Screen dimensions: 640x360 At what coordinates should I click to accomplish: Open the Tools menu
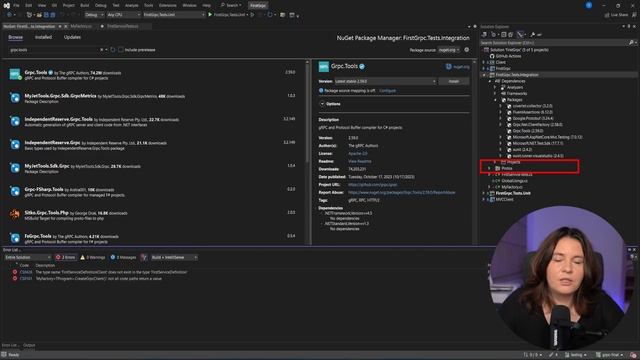[x=149, y=5]
